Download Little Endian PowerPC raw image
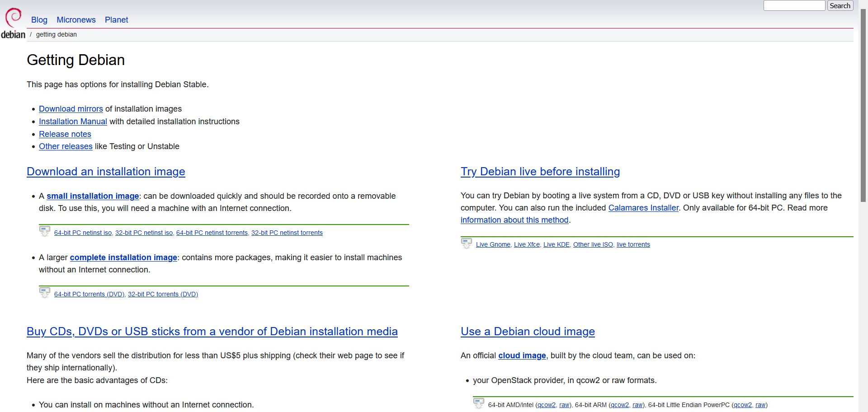The width and height of the screenshot is (868, 412). [x=760, y=405]
